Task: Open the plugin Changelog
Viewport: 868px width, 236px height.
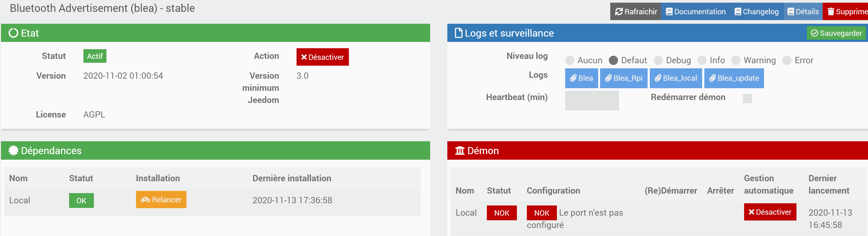Action: coord(756,12)
